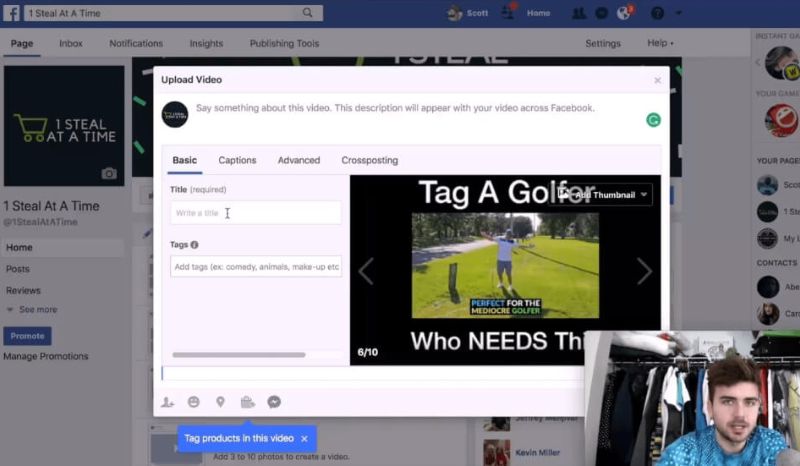Open Add Thumbnail dropdown
The height and width of the screenshot is (466, 800).
point(602,194)
